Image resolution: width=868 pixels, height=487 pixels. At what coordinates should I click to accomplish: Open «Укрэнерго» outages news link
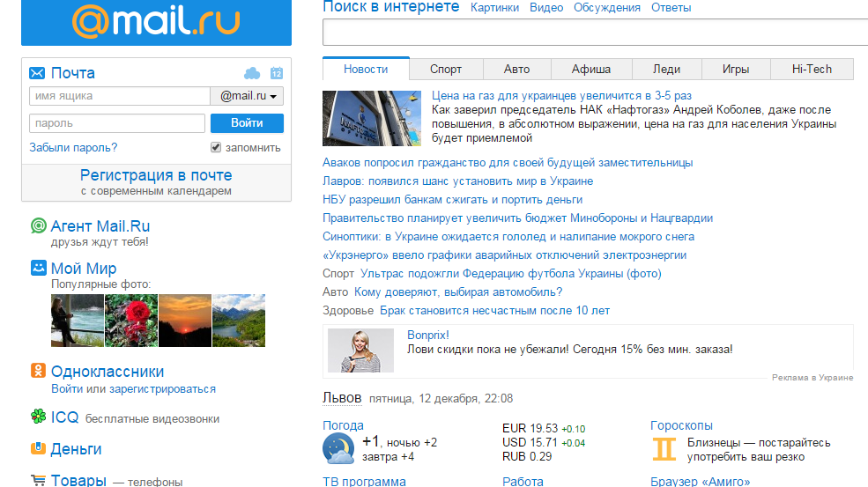[504, 255]
